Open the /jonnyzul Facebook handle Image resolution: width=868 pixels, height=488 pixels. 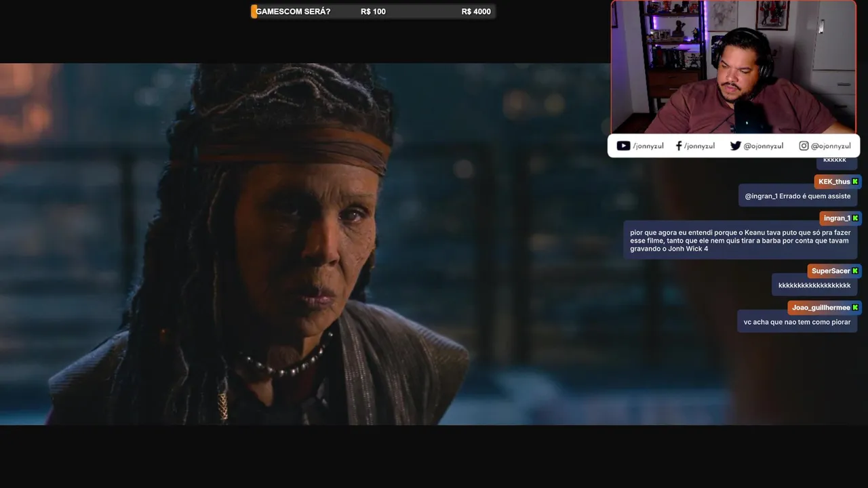[699, 146]
